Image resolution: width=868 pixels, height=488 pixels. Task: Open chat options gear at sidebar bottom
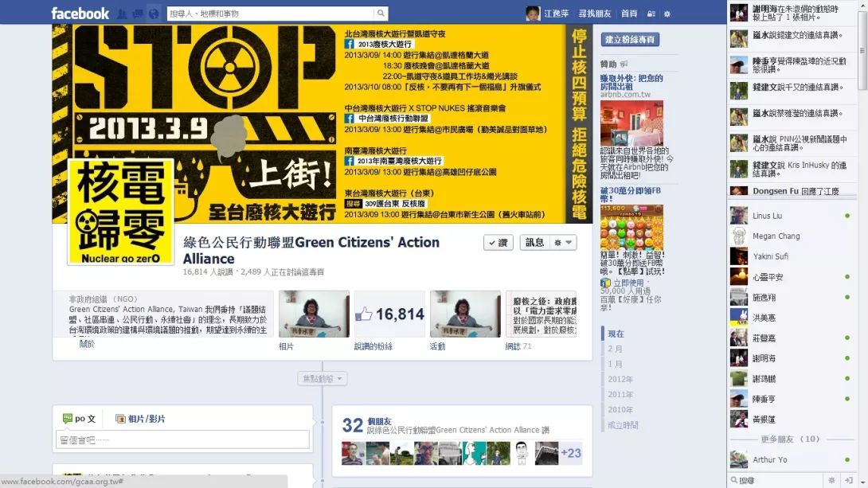pos(831,480)
